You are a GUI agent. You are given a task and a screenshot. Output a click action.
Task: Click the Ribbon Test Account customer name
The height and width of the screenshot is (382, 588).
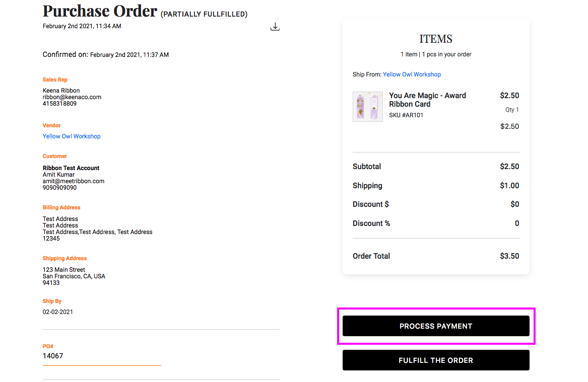tap(71, 168)
